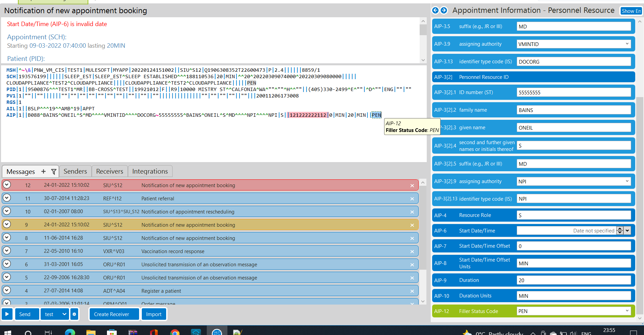This screenshot has height=335, width=644.
Task: Click the AIP-7 Start Date/Time Offset field
Action: click(574, 246)
